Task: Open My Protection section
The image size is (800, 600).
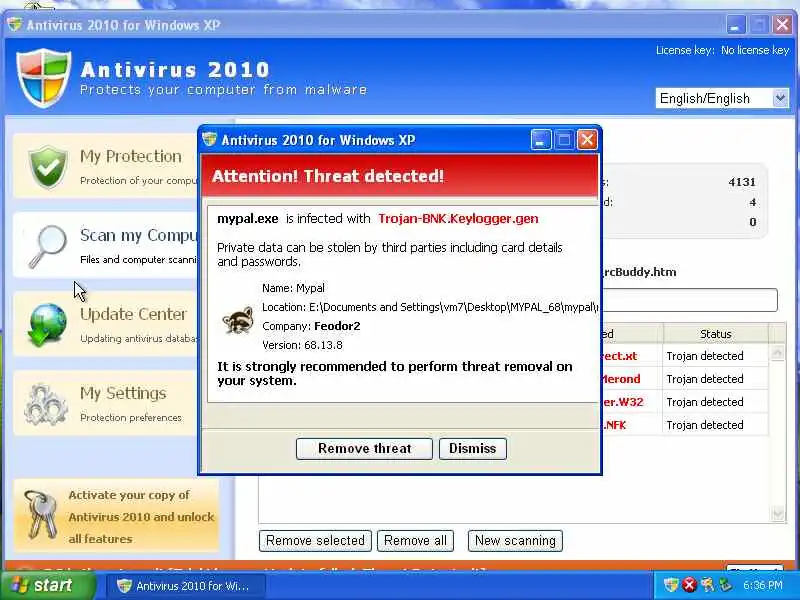Action: click(106, 166)
